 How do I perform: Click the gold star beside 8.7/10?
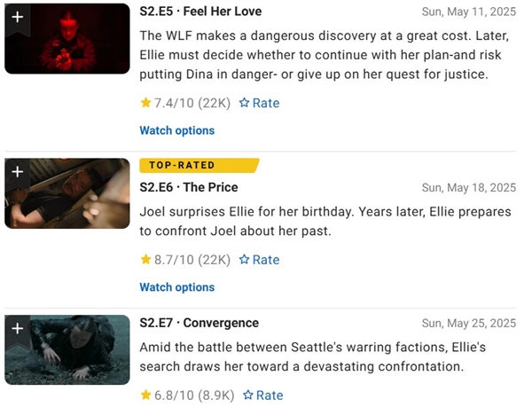tap(146, 260)
